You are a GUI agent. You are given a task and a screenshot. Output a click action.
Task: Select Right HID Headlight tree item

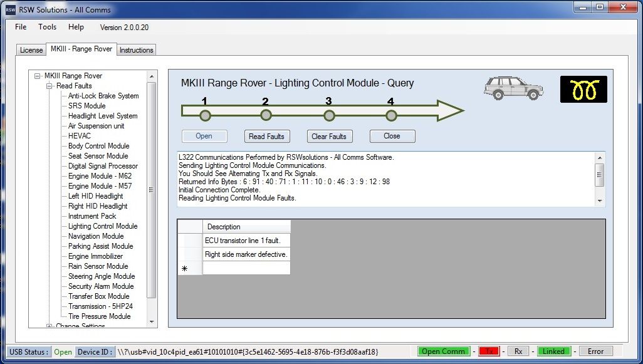98,206
